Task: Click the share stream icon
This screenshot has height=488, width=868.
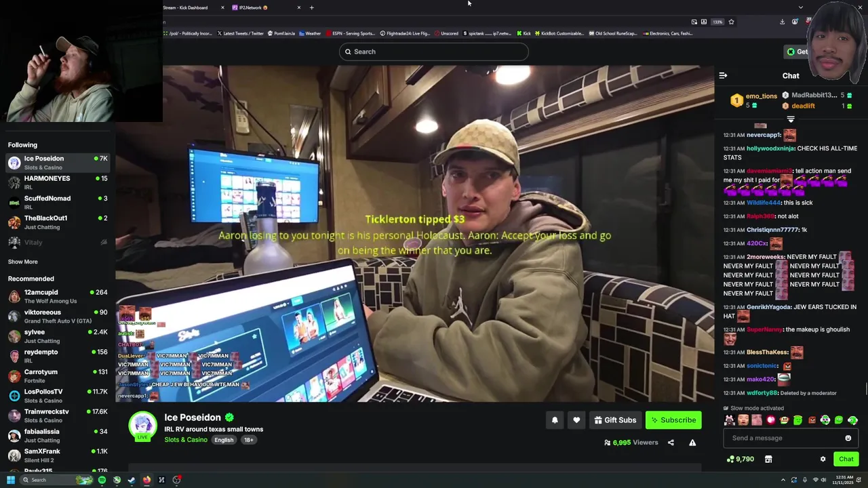Action: coord(671,443)
